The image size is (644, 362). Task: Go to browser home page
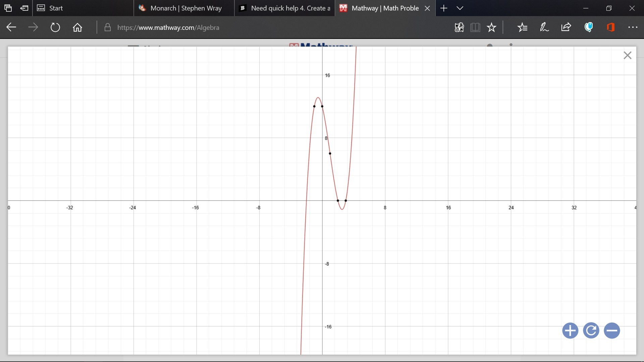tap(77, 27)
